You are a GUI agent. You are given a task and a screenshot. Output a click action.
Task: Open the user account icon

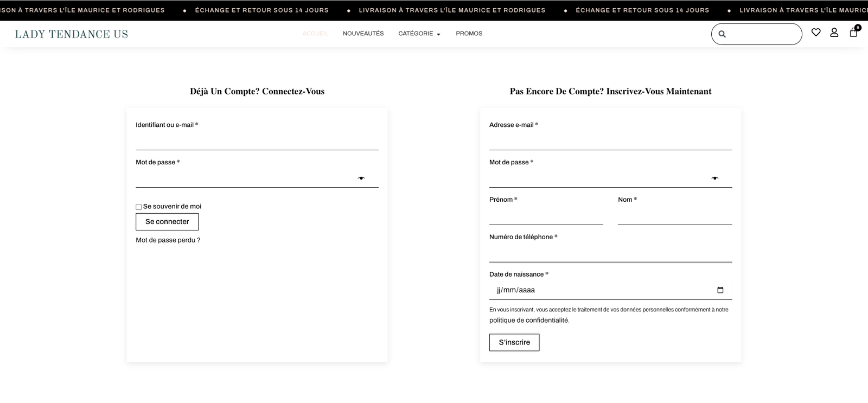click(x=834, y=33)
